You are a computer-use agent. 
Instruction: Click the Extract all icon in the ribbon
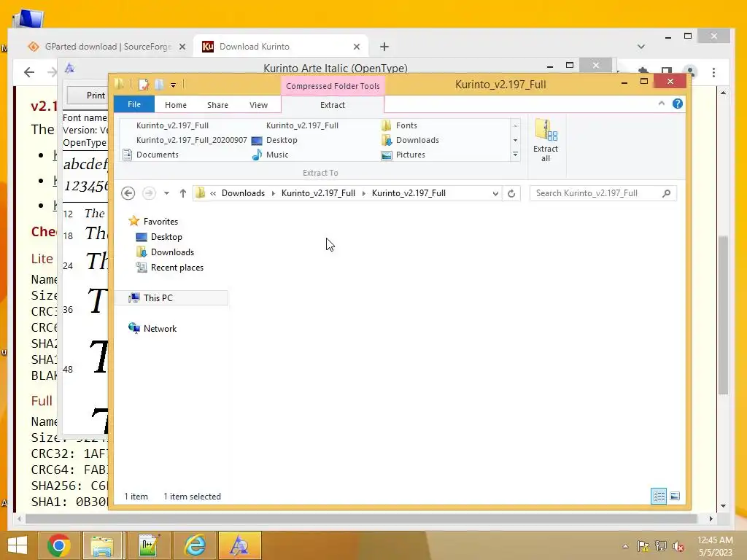(546, 141)
